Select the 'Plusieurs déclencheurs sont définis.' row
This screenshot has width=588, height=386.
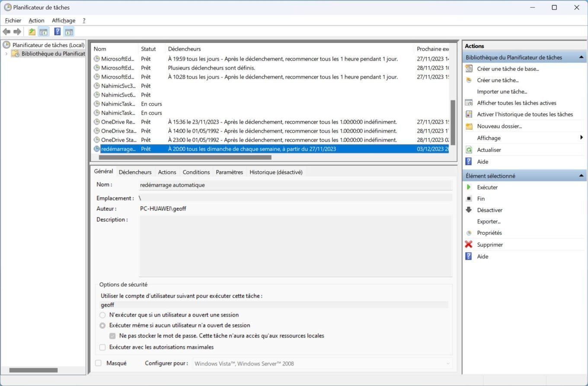(x=271, y=68)
